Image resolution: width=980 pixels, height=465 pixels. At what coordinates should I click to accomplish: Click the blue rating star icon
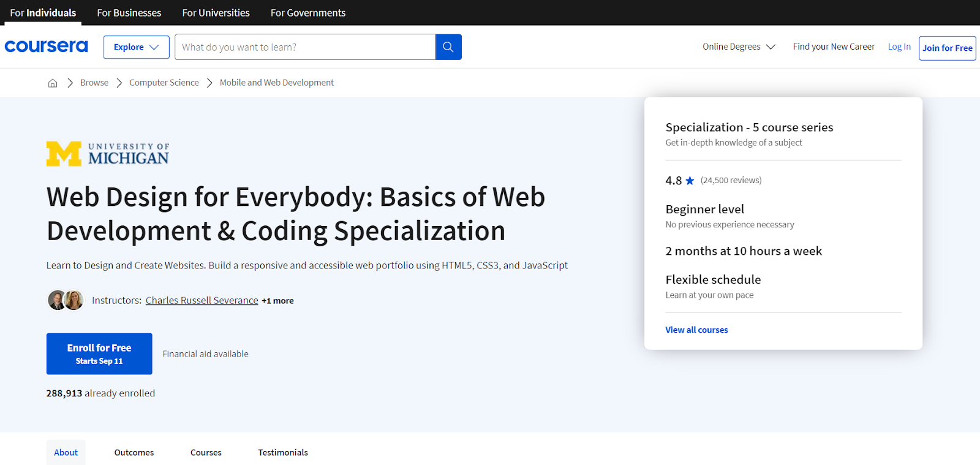[x=690, y=181]
